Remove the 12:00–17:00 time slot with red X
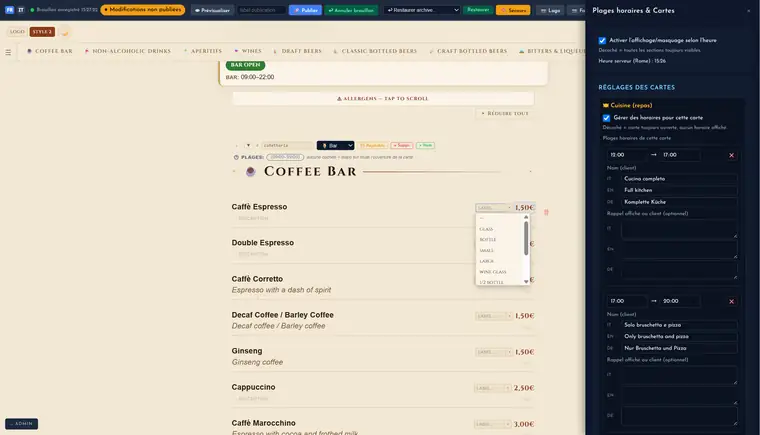 [731, 155]
